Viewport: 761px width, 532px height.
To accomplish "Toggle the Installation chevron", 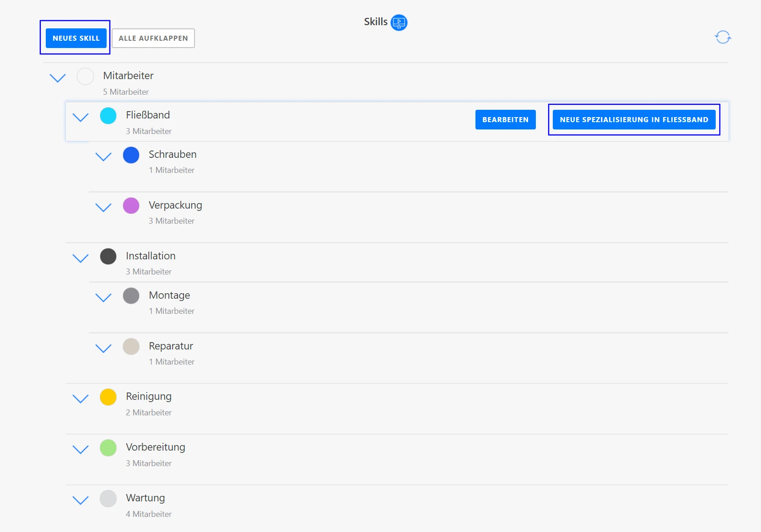I will [x=81, y=258].
